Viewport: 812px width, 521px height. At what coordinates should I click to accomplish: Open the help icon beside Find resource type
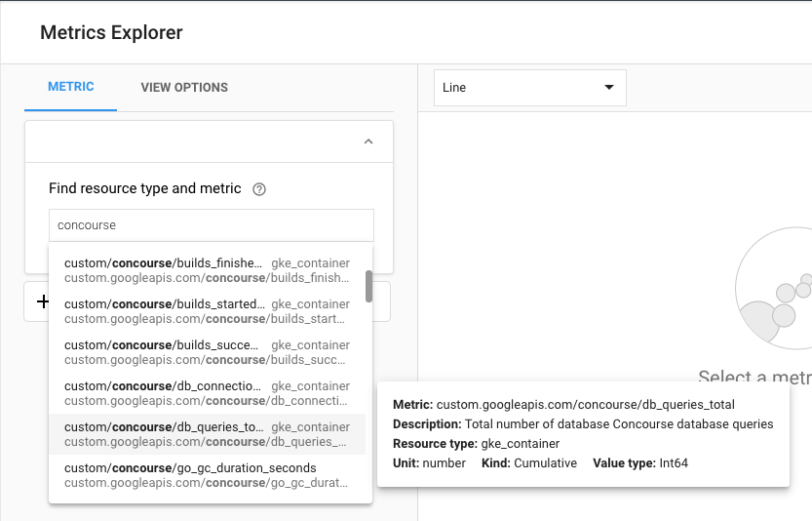tap(259, 189)
